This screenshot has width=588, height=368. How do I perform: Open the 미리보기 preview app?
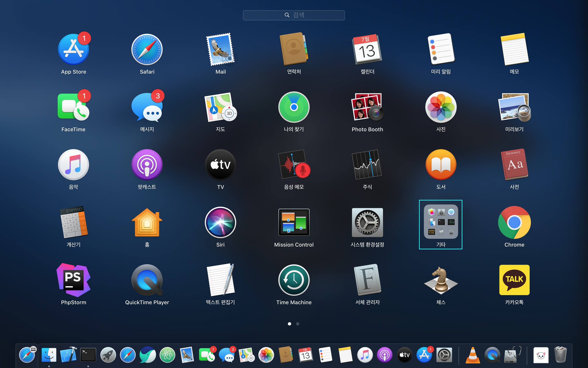tap(514, 107)
